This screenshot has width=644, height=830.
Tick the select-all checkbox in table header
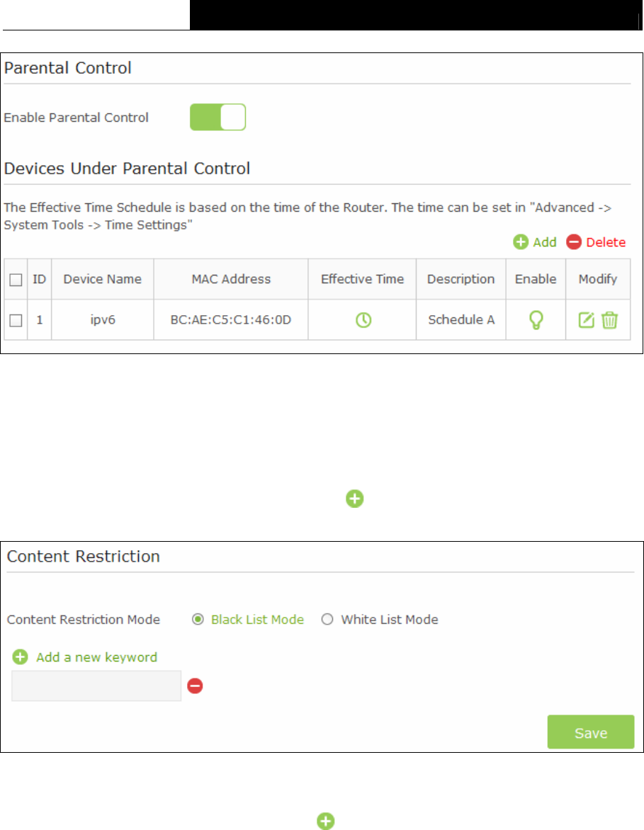coord(16,280)
